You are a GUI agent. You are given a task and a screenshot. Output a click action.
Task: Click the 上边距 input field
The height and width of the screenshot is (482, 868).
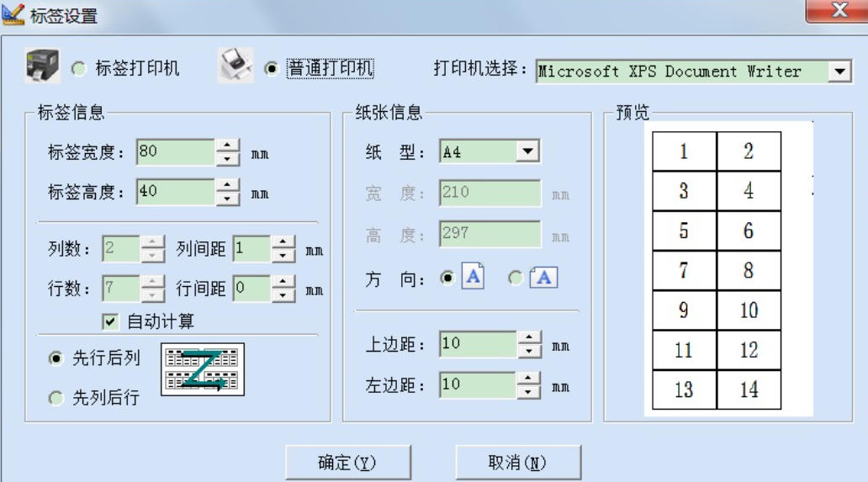click(479, 344)
